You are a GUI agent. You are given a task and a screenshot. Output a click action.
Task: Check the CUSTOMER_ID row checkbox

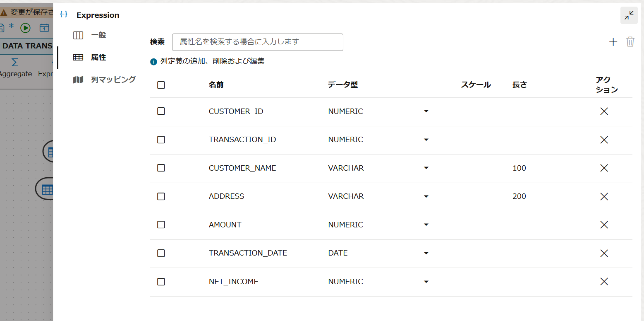pyautogui.click(x=161, y=111)
